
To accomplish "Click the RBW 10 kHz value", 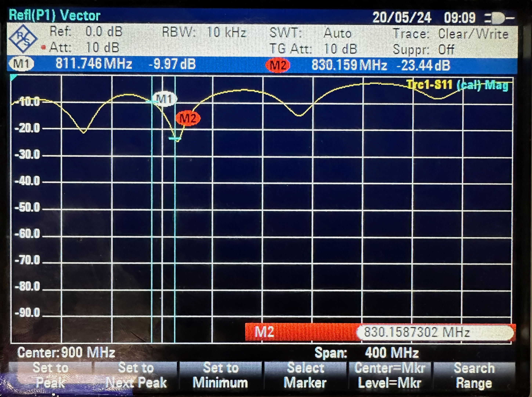I will [227, 32].
